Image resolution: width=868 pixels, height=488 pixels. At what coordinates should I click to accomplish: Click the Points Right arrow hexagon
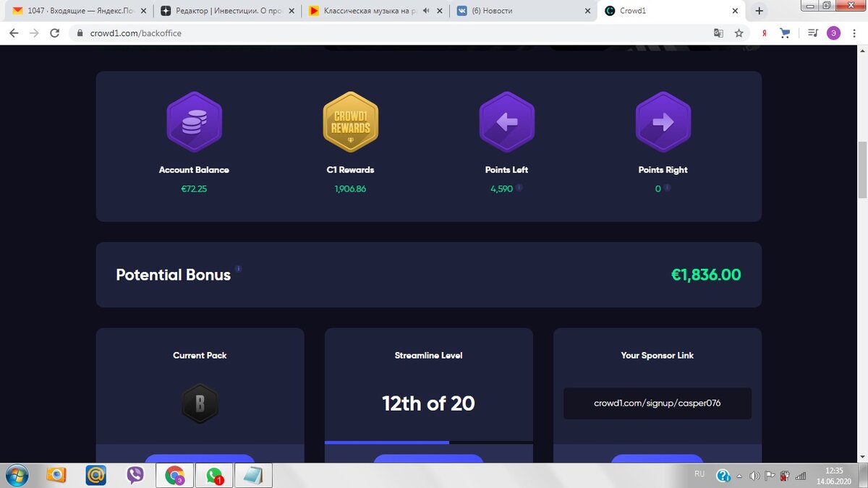663,122
